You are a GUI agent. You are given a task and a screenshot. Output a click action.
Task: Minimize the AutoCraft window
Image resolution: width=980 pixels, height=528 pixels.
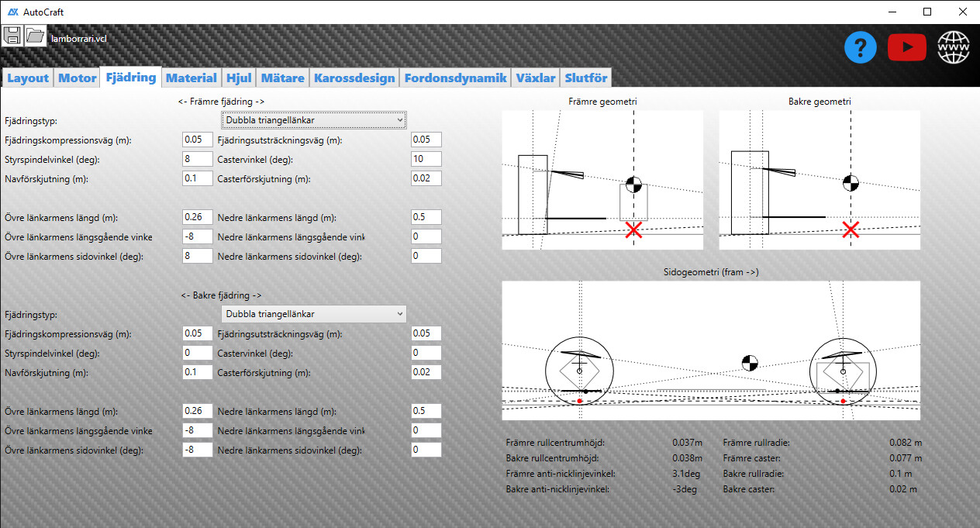(x=891, y=12)
